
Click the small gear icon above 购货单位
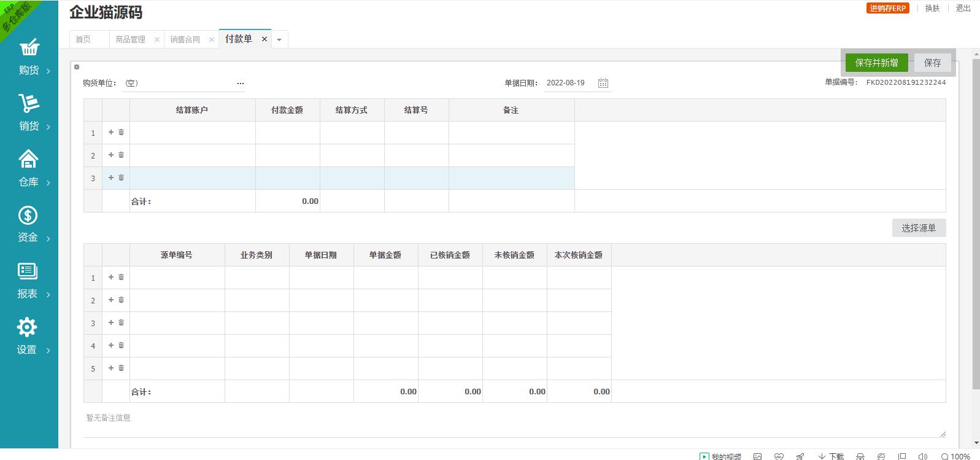[77, 67]
